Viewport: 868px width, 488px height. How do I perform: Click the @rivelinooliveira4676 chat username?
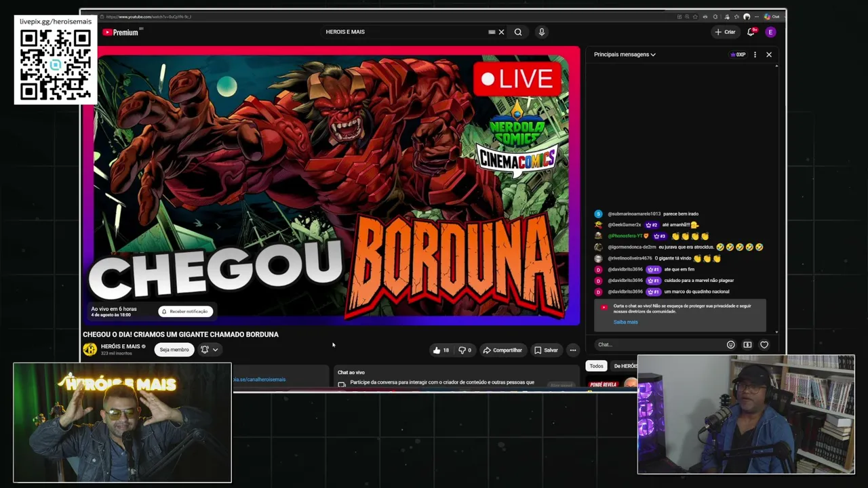pyautogui.click(x=630, y=258)
